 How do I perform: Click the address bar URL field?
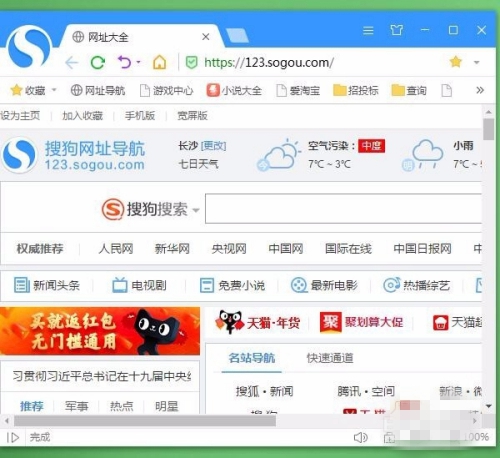pos(269,62)
